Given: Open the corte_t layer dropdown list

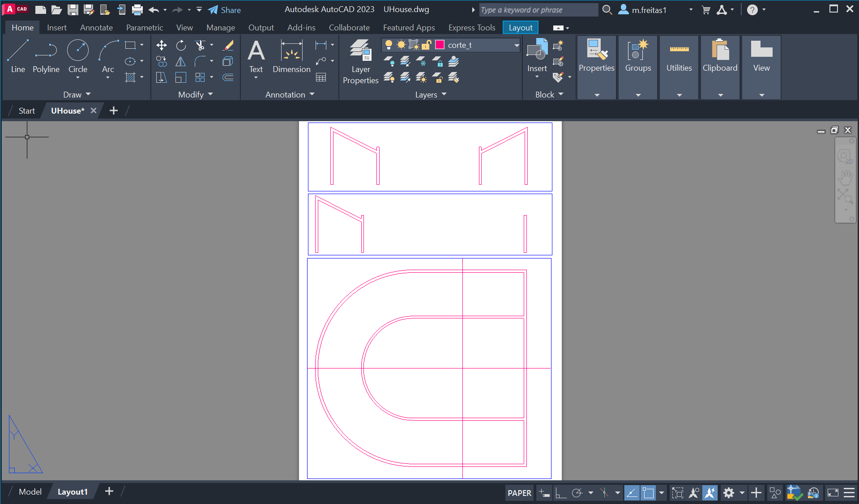Looking at the screenshot, I should [516, 45].
